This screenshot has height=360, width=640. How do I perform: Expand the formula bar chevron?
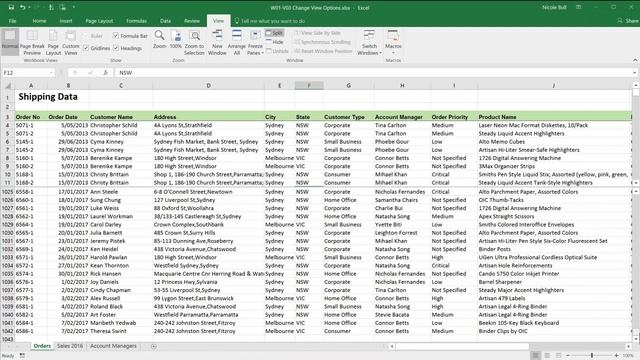635,73
